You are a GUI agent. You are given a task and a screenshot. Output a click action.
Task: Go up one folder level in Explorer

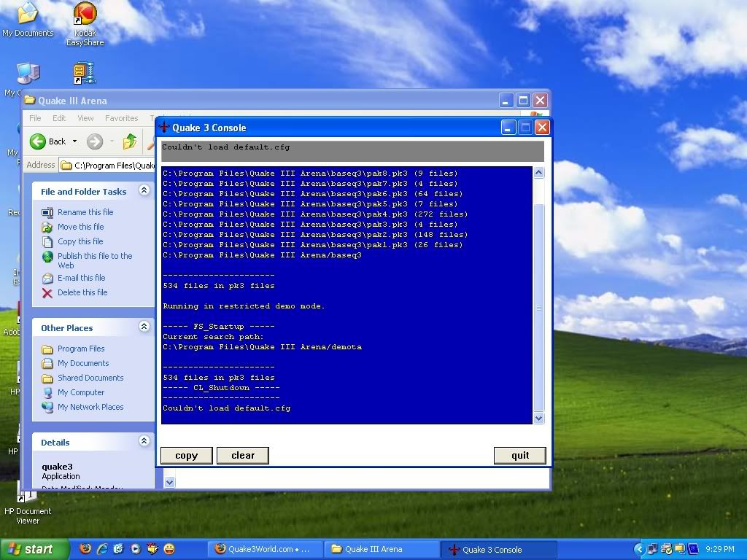[x=130, y=141]
